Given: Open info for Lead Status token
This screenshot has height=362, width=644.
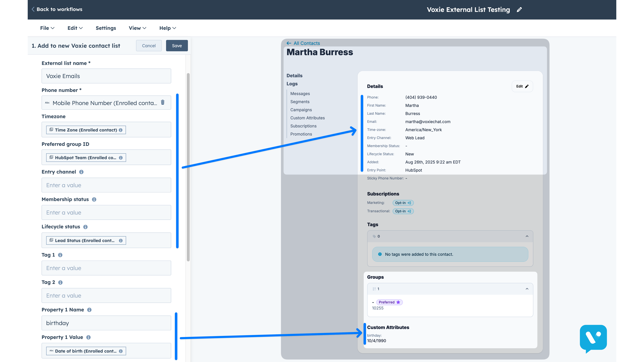Looking at the screenshot, I should 121,241.
